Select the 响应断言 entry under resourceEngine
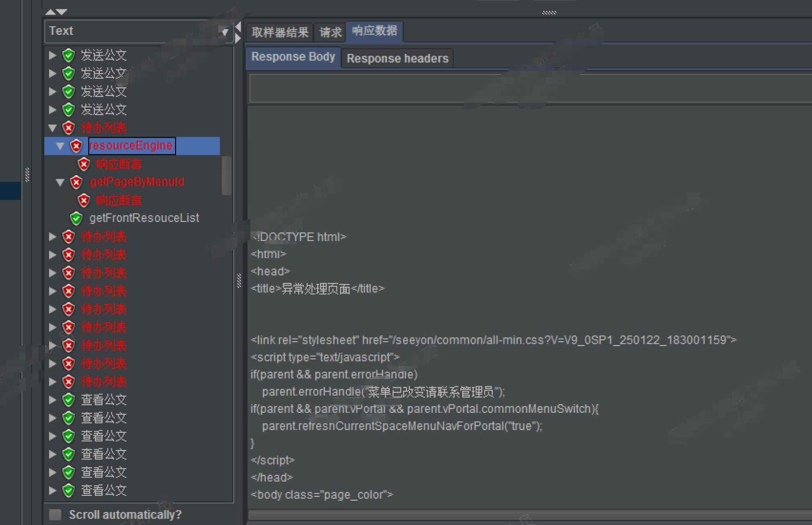The width and height of the screenshot is (812, 525). tap(119, 164)
